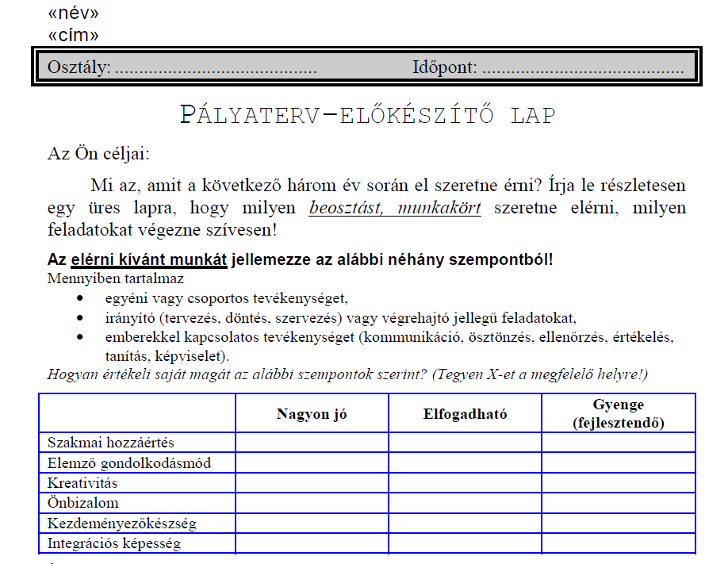This screenshot has width=728, height=564.
Task: Click the Pályaterv-előkészítő lap title
Action: tap(367, 115)
